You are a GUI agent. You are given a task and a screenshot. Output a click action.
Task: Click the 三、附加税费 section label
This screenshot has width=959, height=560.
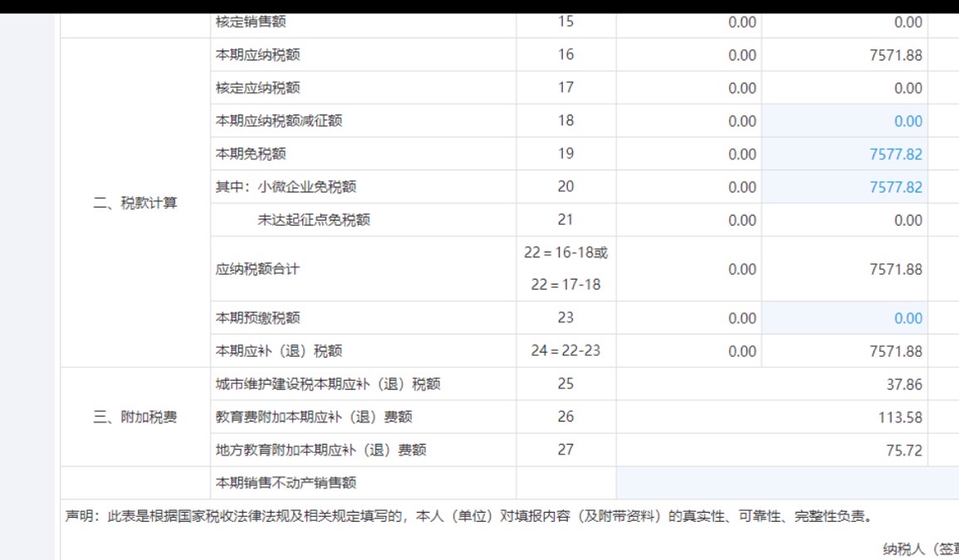click(135, 417)
